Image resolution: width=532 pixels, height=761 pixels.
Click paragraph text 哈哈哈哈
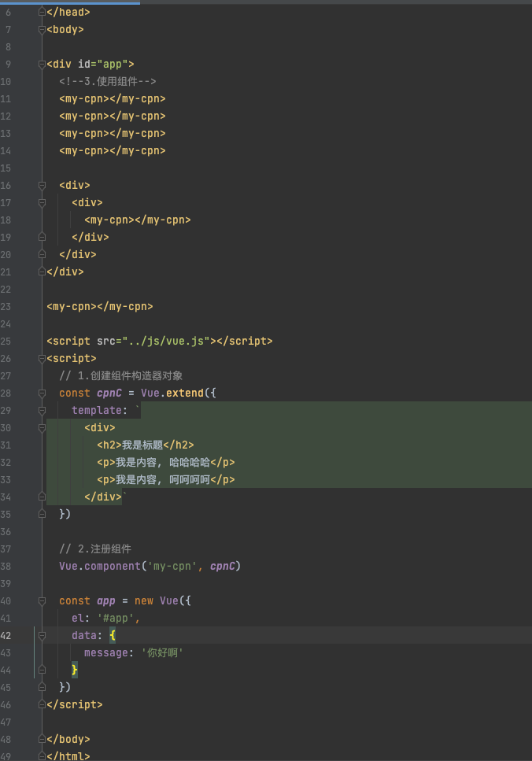click(190, 463)
